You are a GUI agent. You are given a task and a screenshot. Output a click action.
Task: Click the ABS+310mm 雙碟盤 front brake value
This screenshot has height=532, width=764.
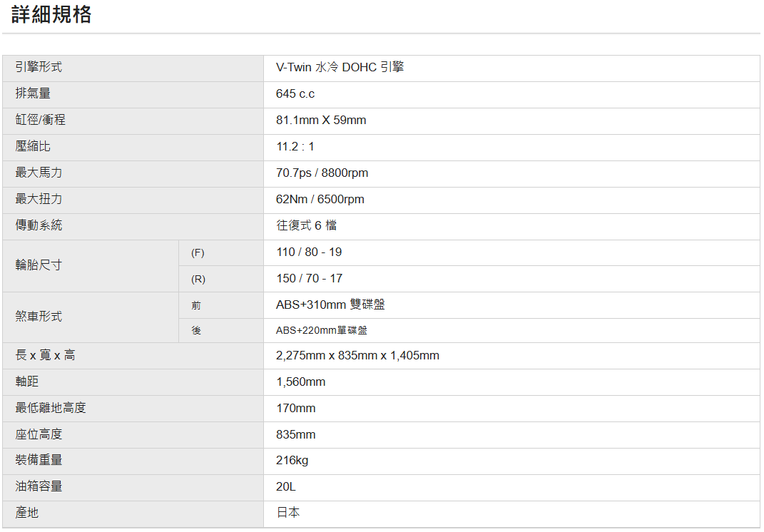pyautogui.click(x=330, y=305)
